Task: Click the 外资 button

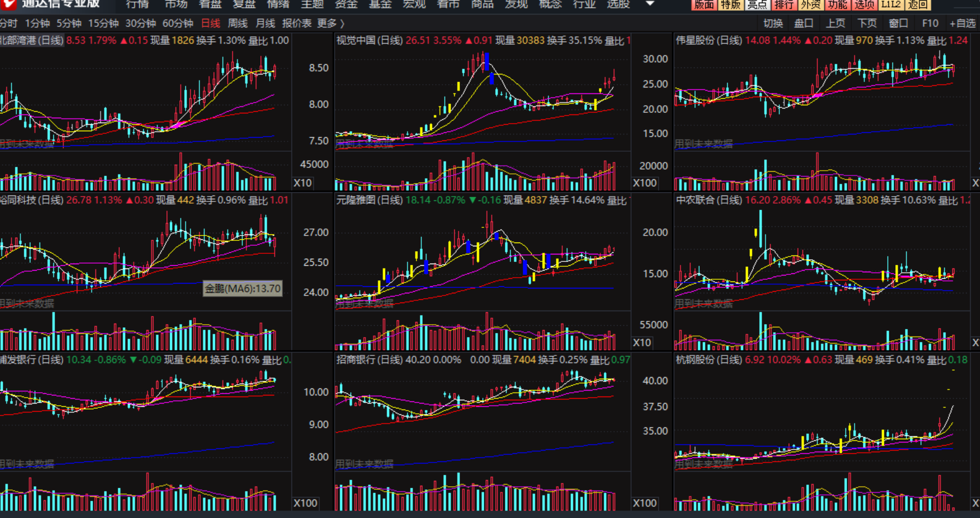Action: coord(810,4)
